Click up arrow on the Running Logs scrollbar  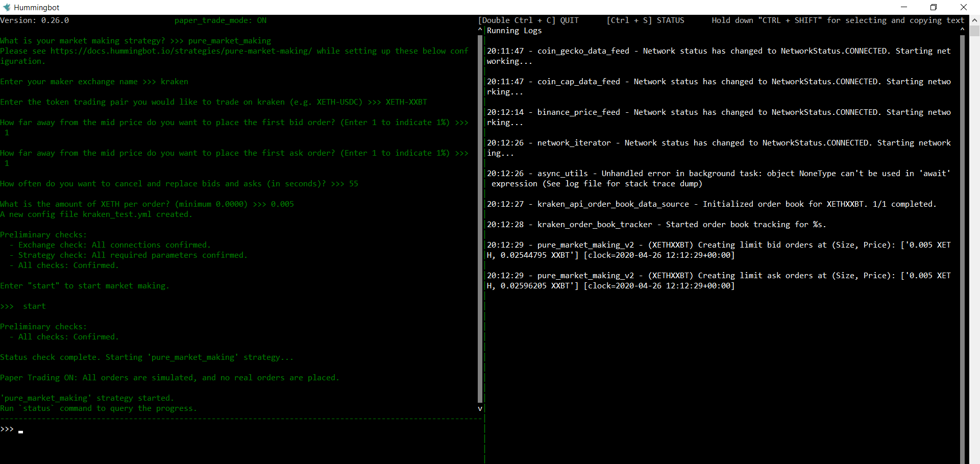963,29
